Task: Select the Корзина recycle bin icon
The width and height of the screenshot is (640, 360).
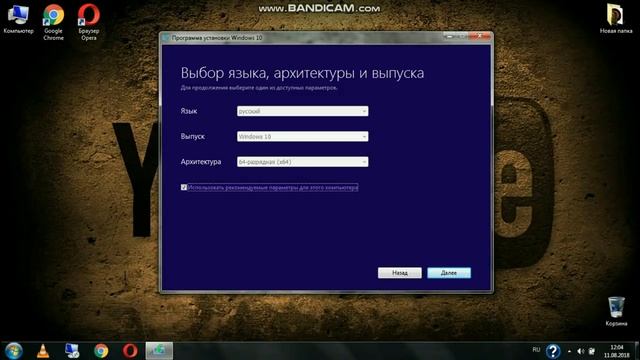Action: click(616, 311)
